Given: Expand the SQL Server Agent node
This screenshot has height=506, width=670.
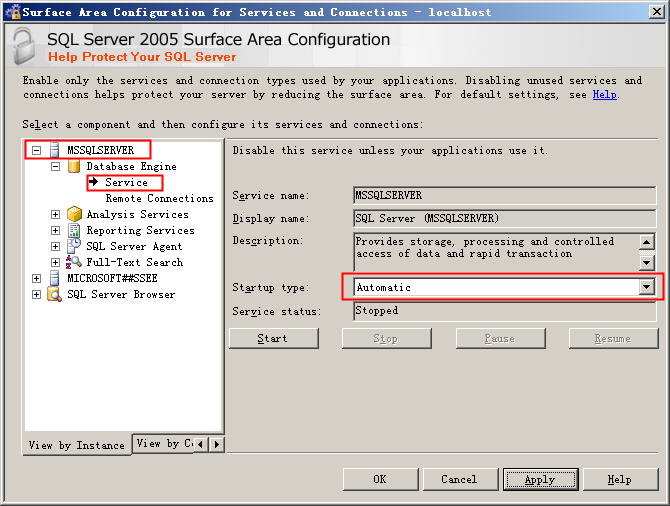Looking at the screenshot, I should click(56, 246).
